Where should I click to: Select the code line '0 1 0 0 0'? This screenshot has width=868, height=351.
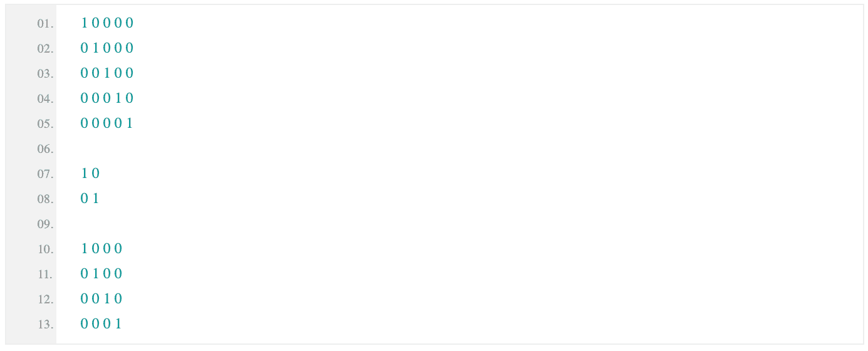click(107, 48)
